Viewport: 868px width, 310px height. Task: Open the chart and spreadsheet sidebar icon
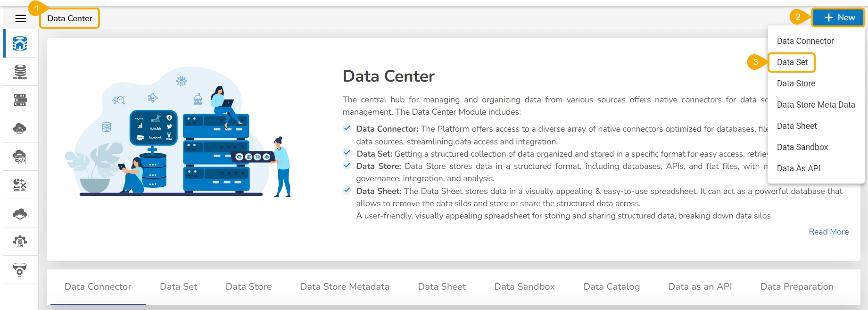coord(20,185)
